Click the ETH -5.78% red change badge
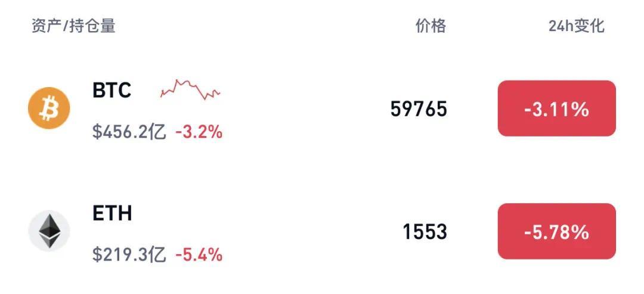This screenshot has width=644, height=294. coord(556,231)
